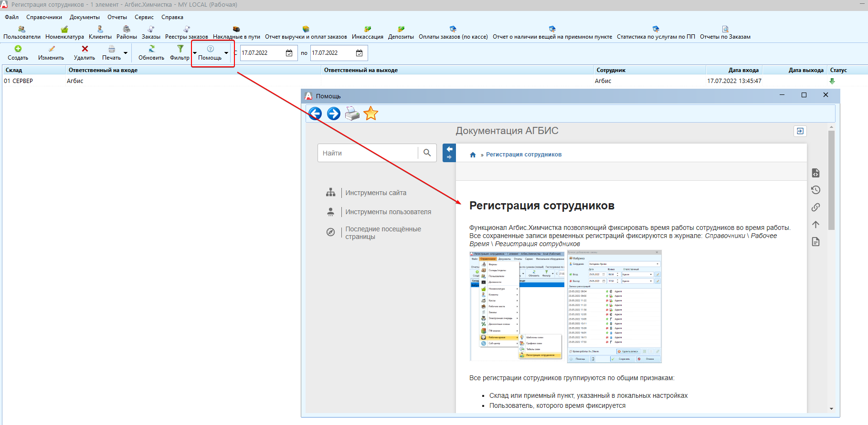This screenshot has width=868, height=425.
Task: Expand the Помощь dropdown arrow
Action: pyautogui.click(x=226, y=53)
